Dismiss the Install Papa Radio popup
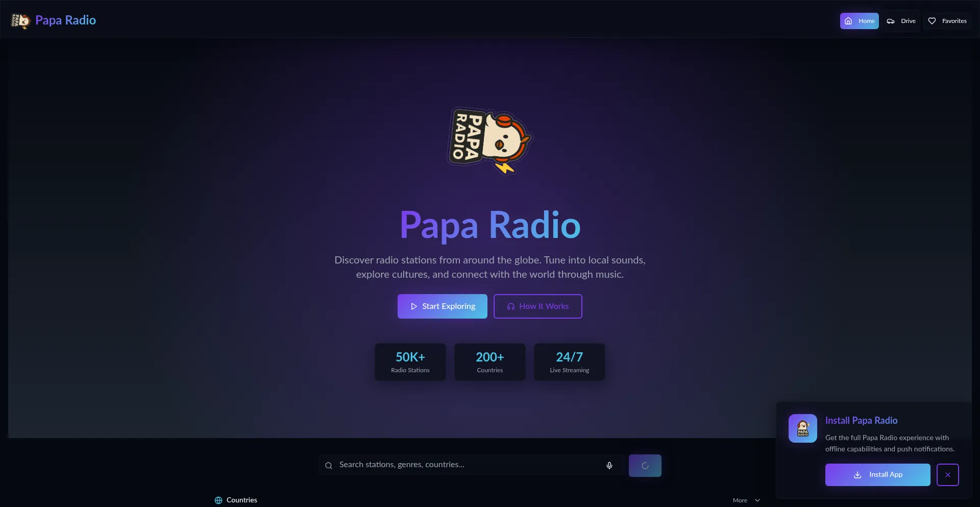 coord(948,475)
